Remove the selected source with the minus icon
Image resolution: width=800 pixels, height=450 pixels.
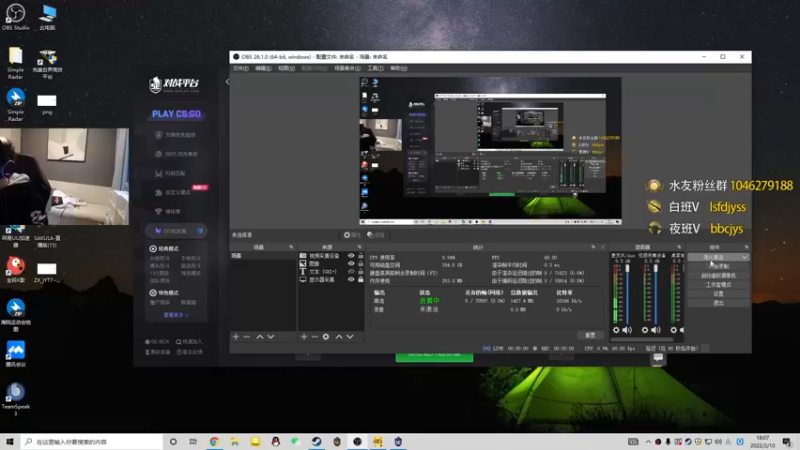pyautogui.click(x=315, y=337)
